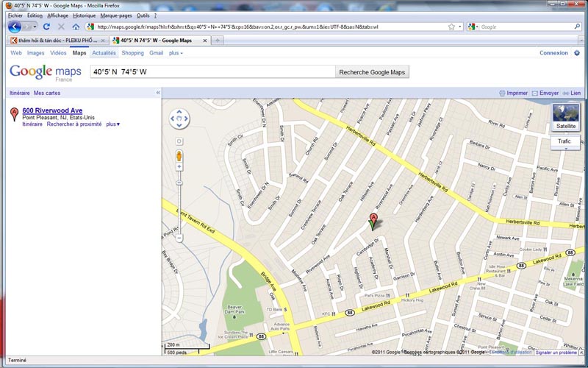588x368 pixels.
Task: Open a new tab with plus button
Action: tap(217, 40)
